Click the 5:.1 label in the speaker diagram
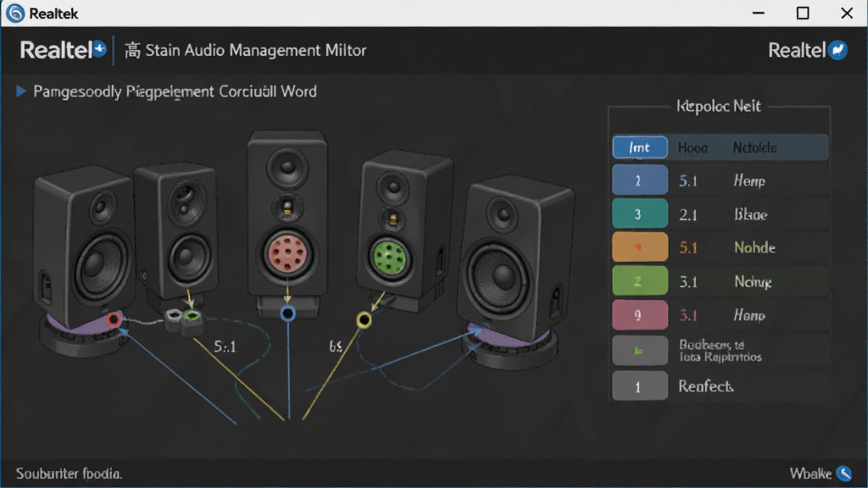 [225, 347]
